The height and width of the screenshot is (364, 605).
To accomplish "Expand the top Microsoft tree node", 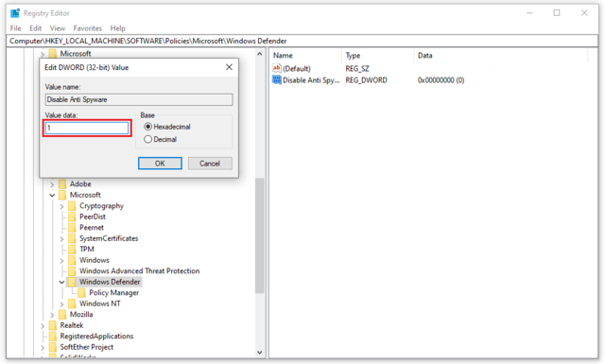I will [x=43, y=54].
